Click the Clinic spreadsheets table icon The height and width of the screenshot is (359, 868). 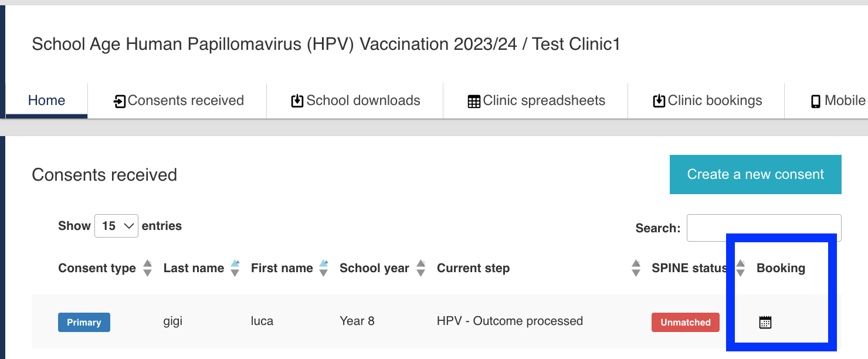point(474,101)
